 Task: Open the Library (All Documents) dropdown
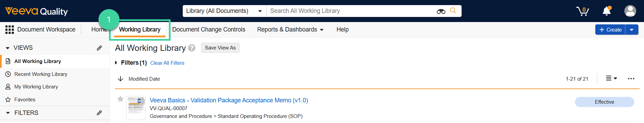point(224,11)
